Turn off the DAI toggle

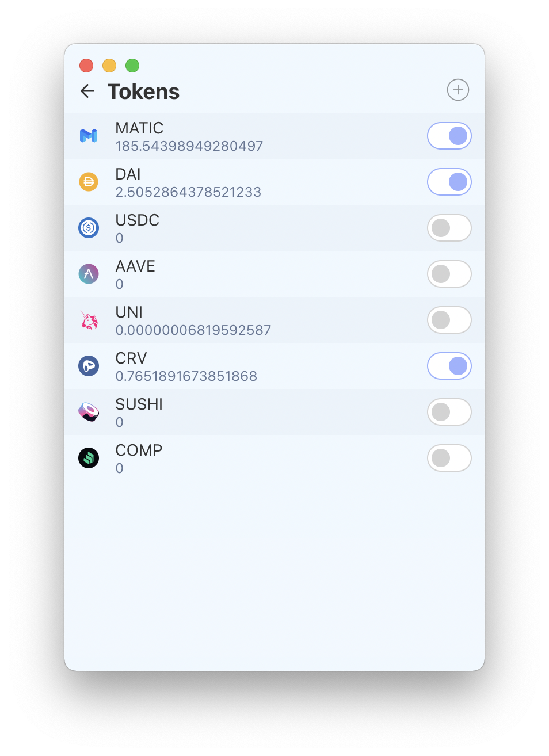pos(449,182)
